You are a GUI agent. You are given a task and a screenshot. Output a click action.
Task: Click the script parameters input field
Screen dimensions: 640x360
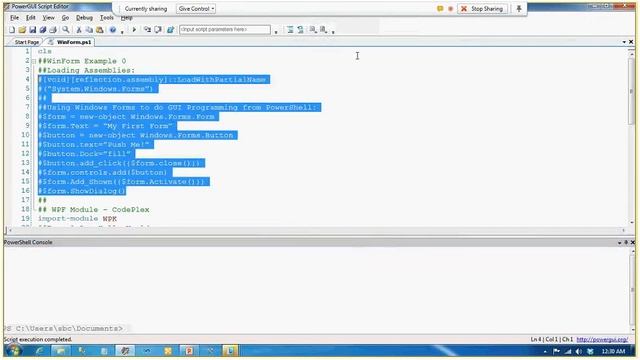coord(225,29)
